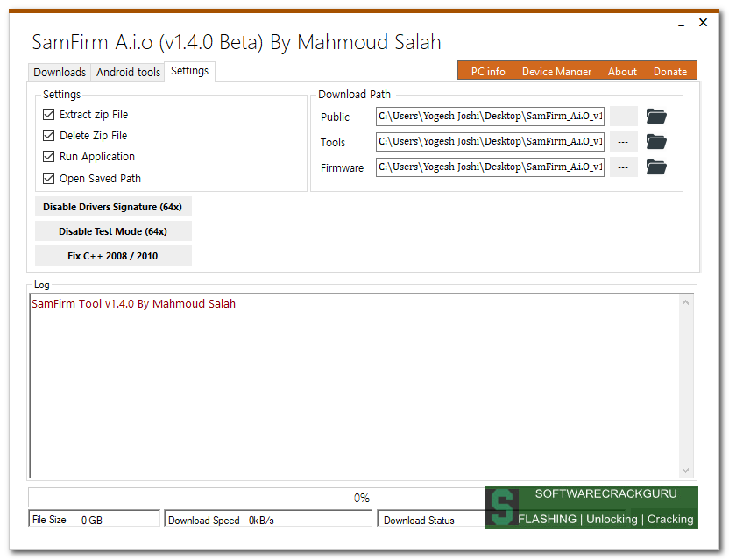The image size is (729, 560).
Task: Open the Android tools tab
Action: 128,73
